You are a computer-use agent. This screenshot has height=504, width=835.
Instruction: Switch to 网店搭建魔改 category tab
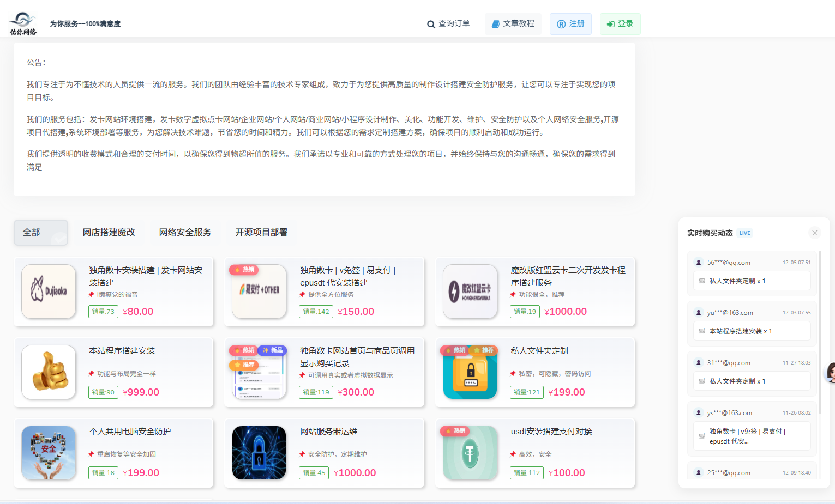[109, 233]
